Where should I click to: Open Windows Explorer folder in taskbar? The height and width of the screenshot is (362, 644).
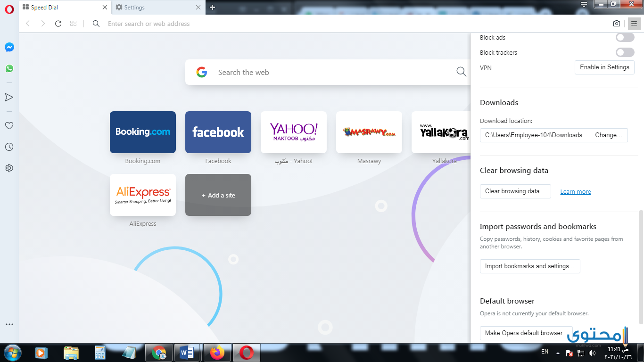coord(71,353)
